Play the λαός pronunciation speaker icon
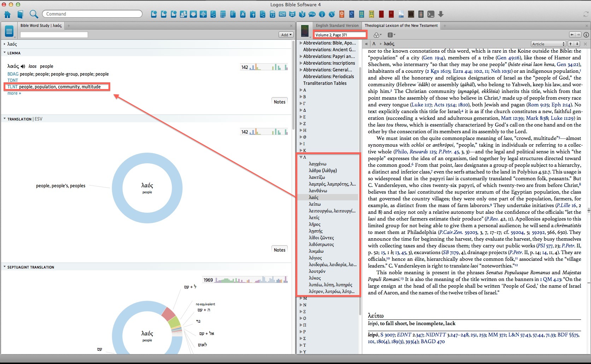This screenshot has height=364, width=591. pos(23,66)
